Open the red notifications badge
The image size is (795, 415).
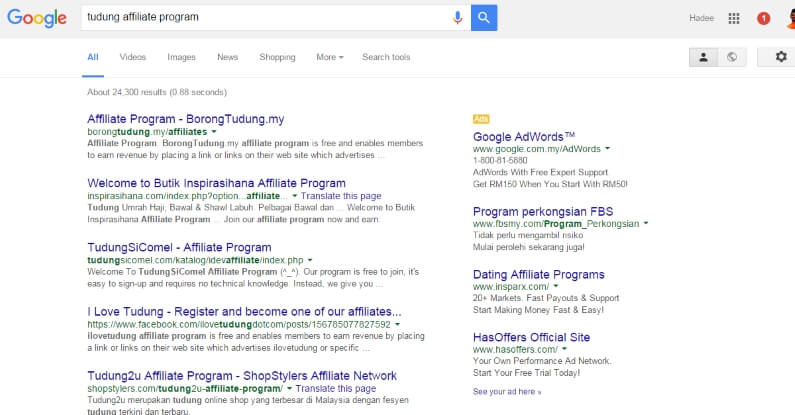click(x=763, y=18)
